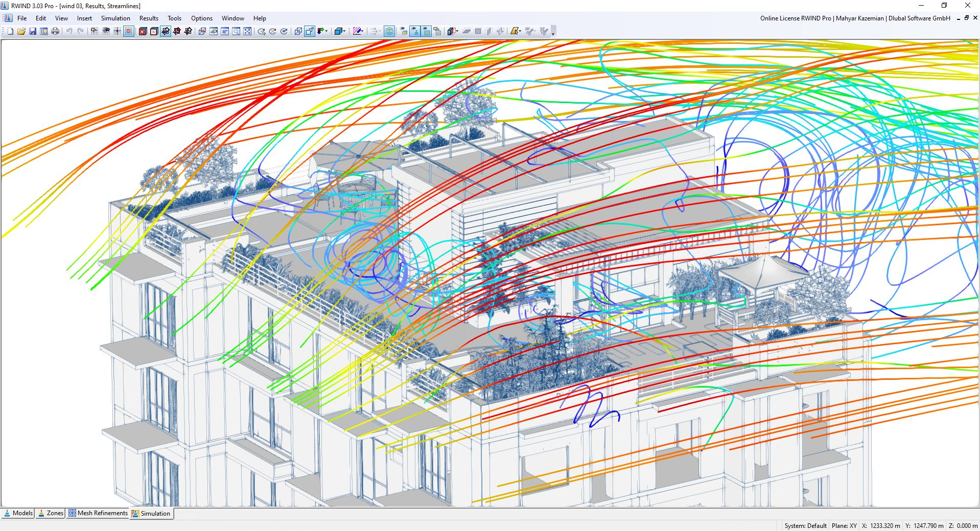Screen dimensions: 980x531
Task: Undo the last action
Action: point(69,32)
